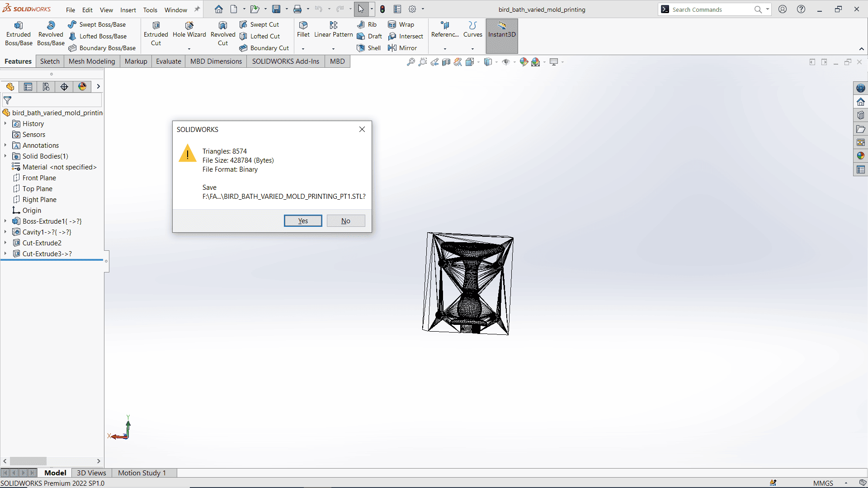This screenshot has width=868, height=488.
Task: Open the DisplayManager tab icon
Action: tap(82, 87)
